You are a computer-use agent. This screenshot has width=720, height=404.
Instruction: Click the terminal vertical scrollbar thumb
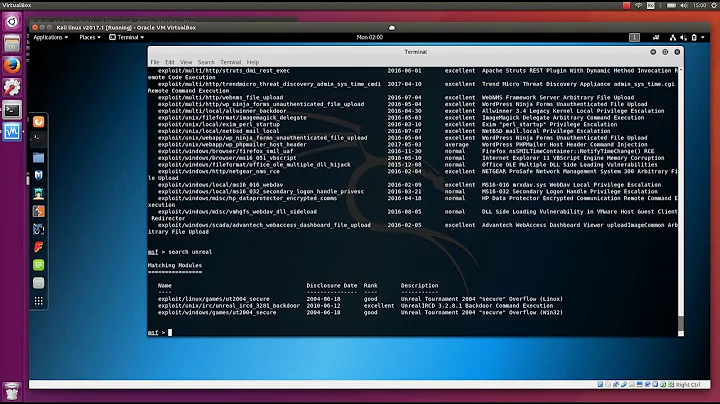point(681,323)
